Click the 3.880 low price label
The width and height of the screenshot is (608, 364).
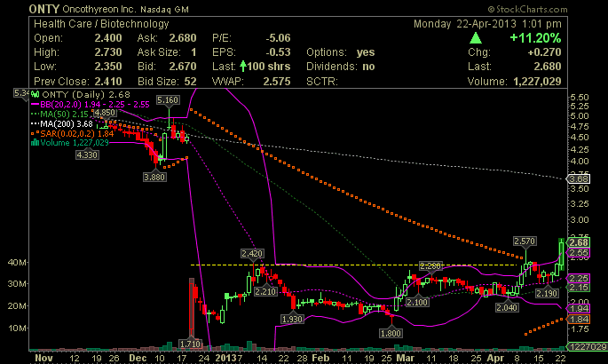(154, 178)
